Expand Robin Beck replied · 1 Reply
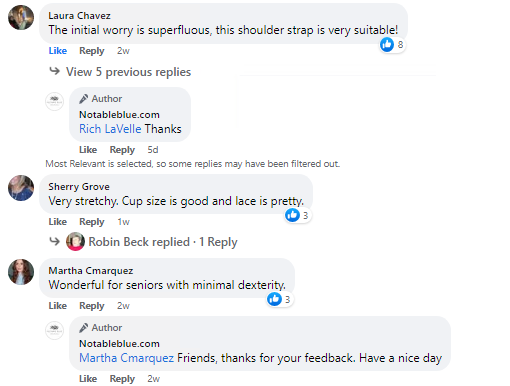The image size is (510, 386). click(x=163, y=242)
